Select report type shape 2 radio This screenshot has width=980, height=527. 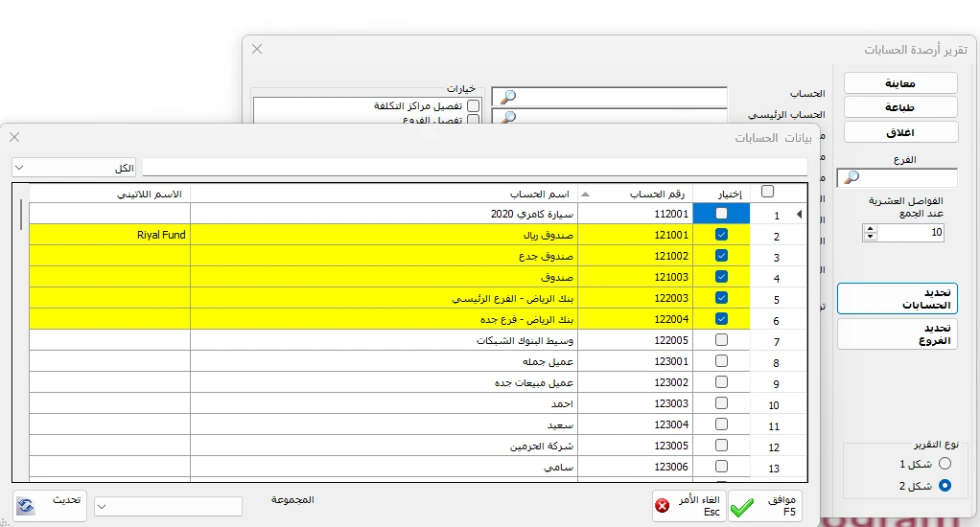tap(945, 485)
